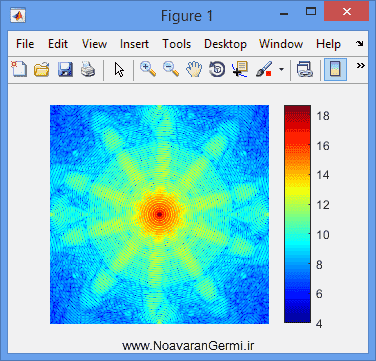376x361 pixels.
Task: Click the colorbar tick label 18
Action: [323, 116]
